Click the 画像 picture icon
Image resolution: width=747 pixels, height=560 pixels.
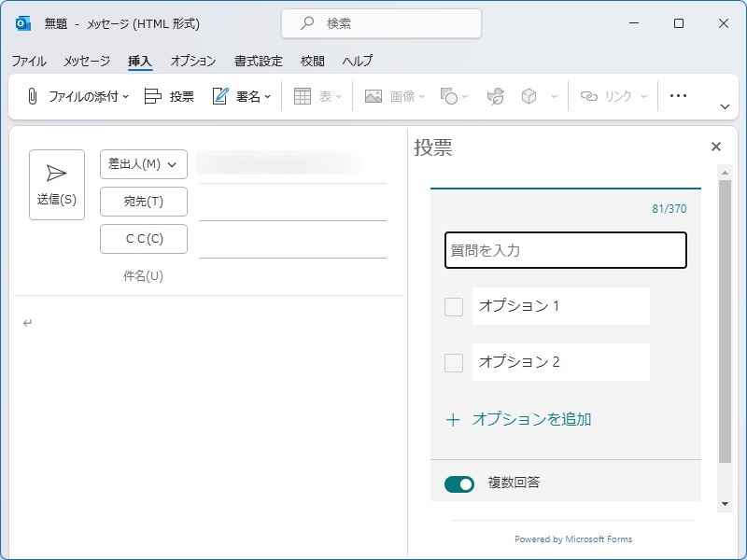373,96
